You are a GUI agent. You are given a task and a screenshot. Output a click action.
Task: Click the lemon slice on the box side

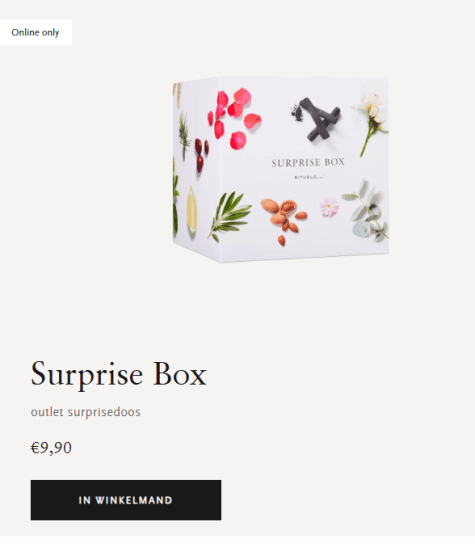click(x=191, y=210)
